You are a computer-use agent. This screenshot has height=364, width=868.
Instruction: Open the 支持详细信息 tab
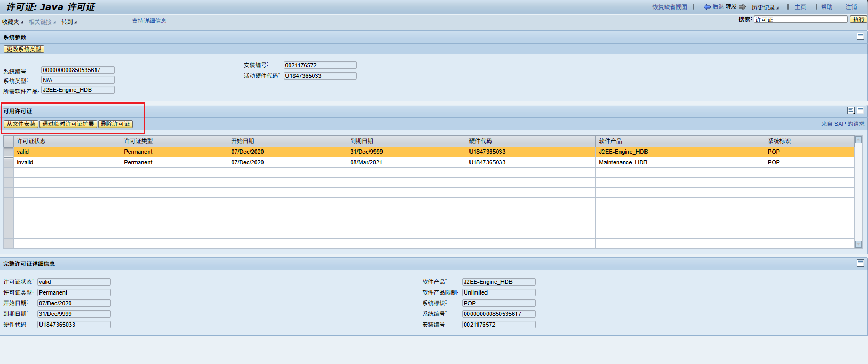149,21
